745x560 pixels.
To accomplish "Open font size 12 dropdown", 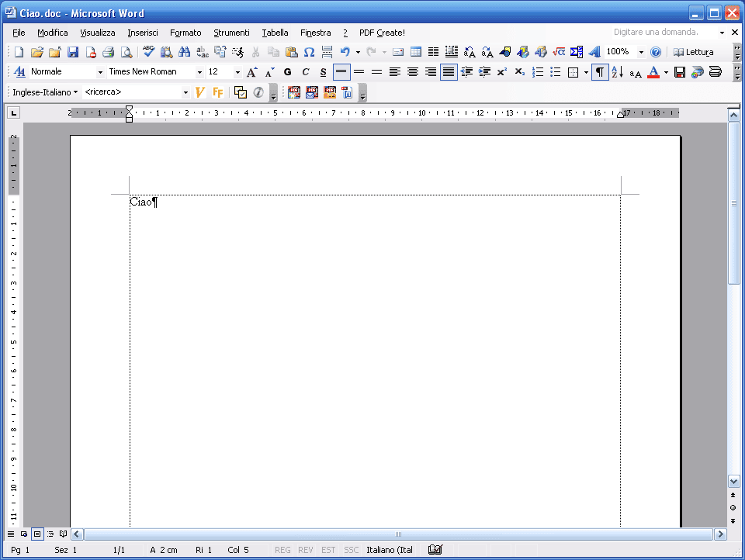I will pos(237,72).
